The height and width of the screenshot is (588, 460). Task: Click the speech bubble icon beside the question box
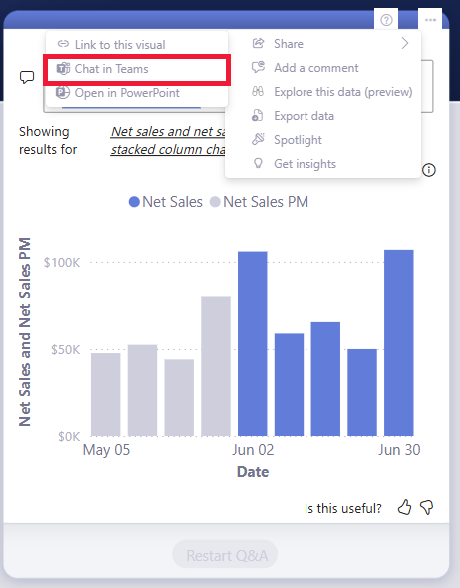pos(27,78)
